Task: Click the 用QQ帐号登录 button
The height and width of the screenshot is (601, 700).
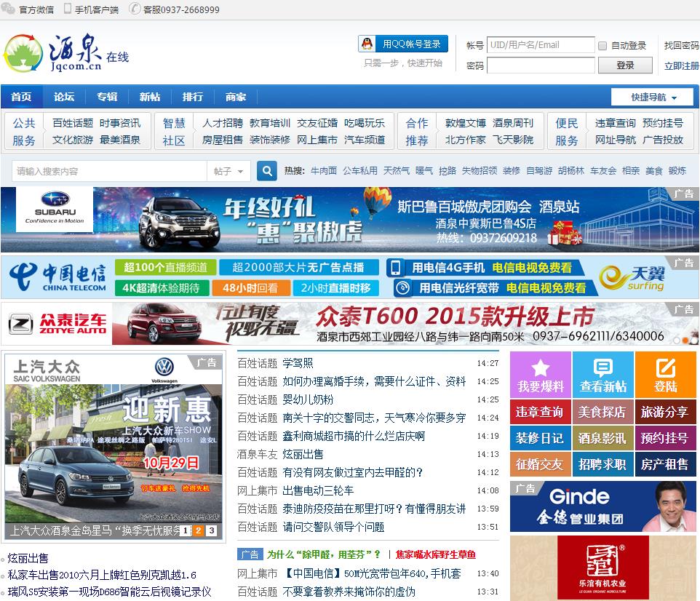Action: tap(403, 44)
